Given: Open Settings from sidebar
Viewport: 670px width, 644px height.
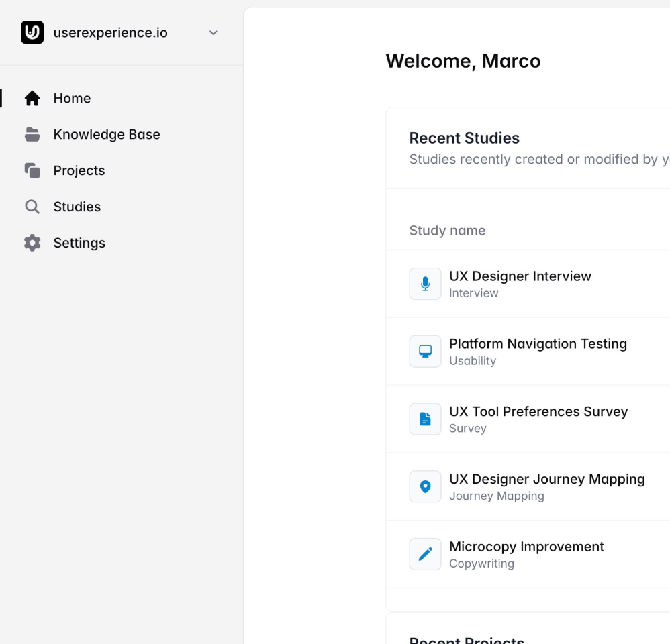Looking at the screenshot, I should [x=79, y=243].
